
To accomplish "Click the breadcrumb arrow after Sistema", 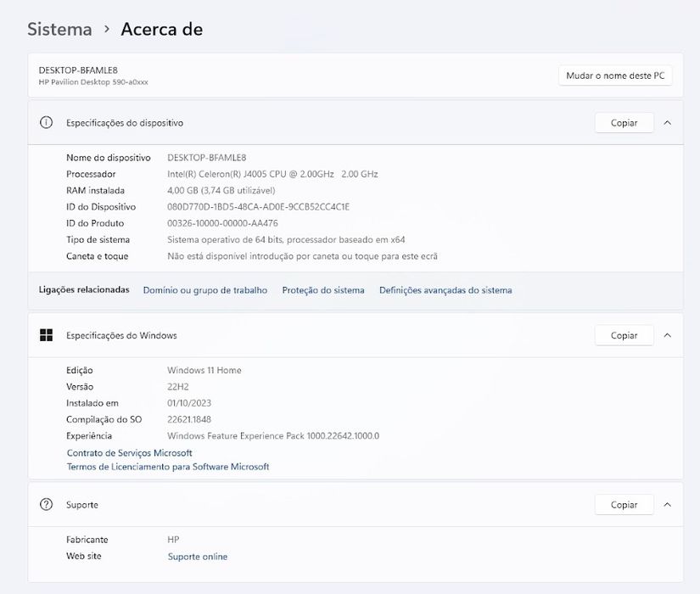I will (x=107, y=29).
